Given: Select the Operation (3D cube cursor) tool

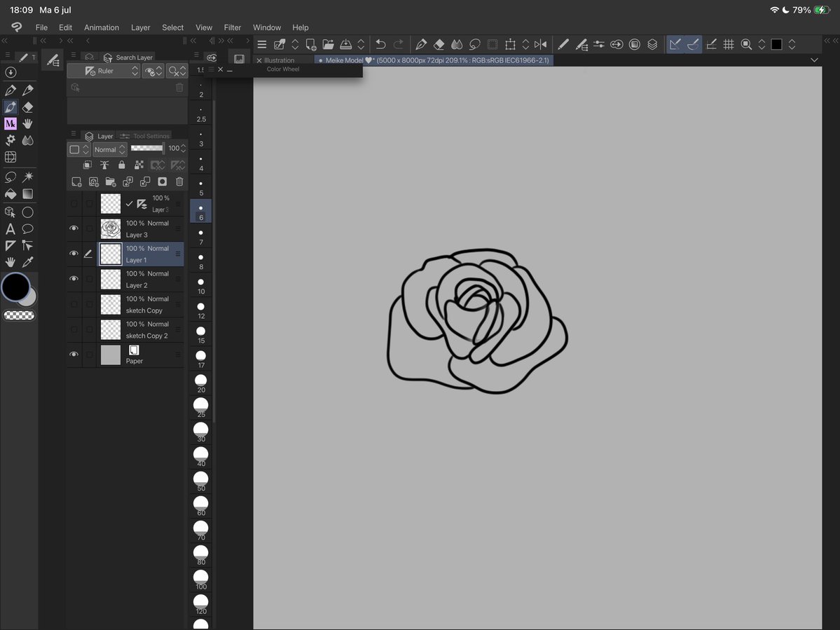Looking at the screenshot, I should (x=11, y=212).
